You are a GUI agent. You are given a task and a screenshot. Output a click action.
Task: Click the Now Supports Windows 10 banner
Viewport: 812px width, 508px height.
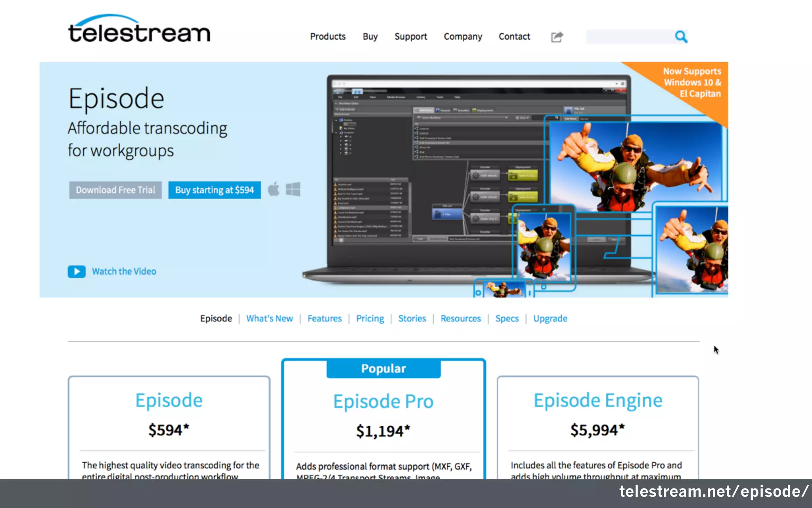click(692, 83)
